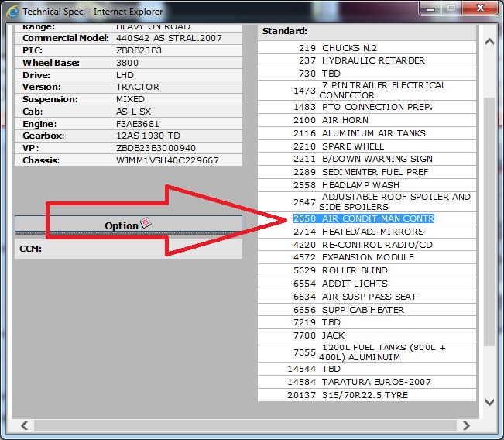The width and height of the screenshot is (504, 440).
Task: Click the CCM: label
Action: click(30, 249)
